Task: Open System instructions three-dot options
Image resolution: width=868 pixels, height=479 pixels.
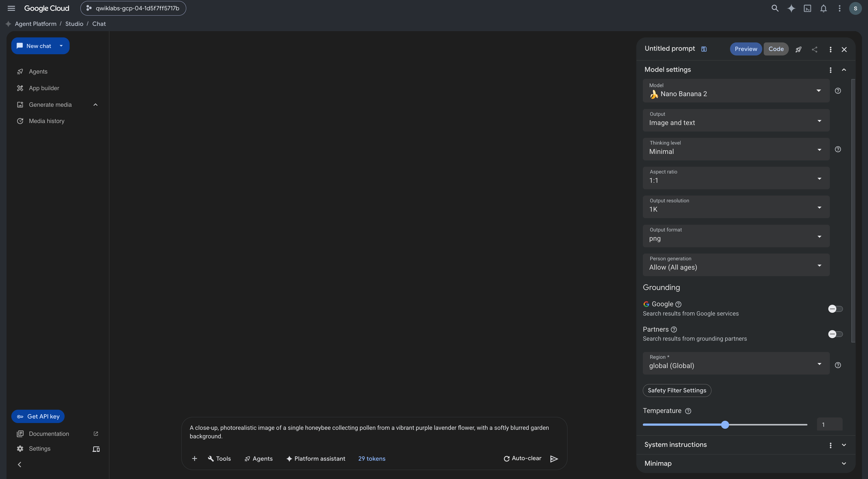Action: 831,445
